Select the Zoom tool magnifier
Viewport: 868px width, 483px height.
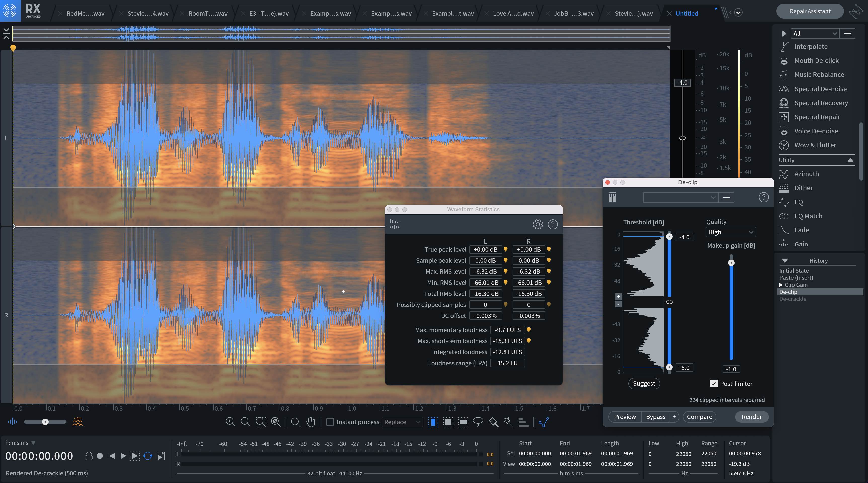point(295,422)
